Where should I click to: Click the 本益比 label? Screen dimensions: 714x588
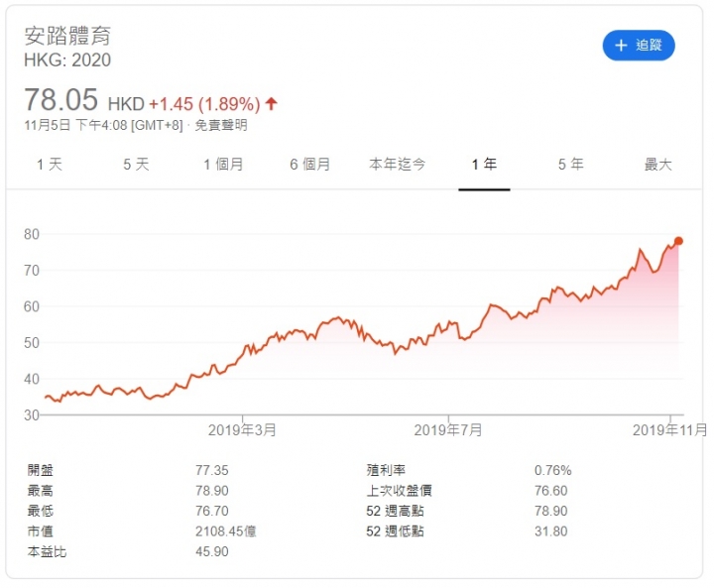point(47,551)
